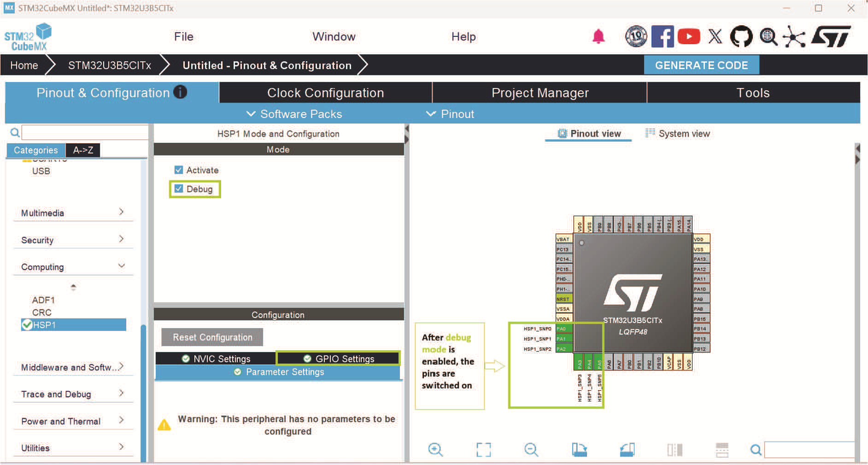Open the YouTube channel icon
The height and width of the screenshot is (465, 868).
tap(689, 36)
